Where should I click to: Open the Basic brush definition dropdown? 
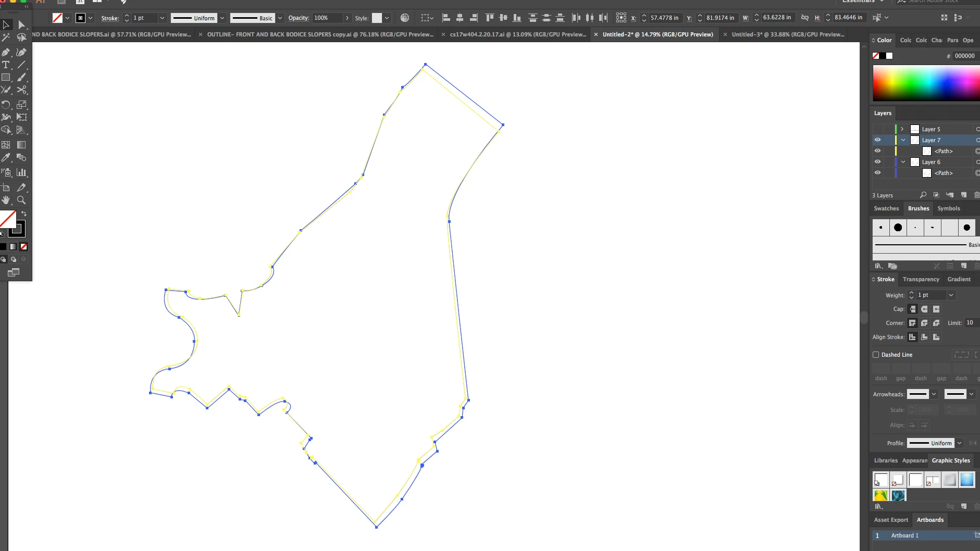tap(280, 18)
